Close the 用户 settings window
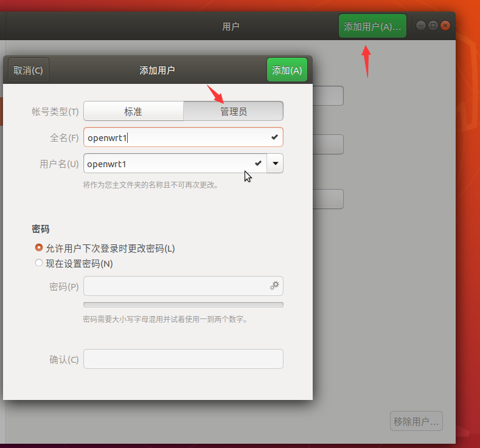480x448 pixels. 445,26
